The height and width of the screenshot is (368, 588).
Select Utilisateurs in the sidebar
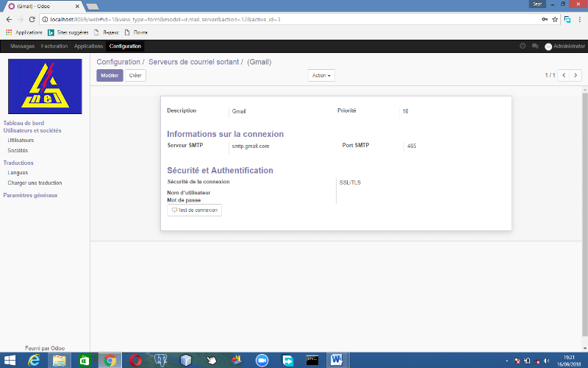point(21,140)
